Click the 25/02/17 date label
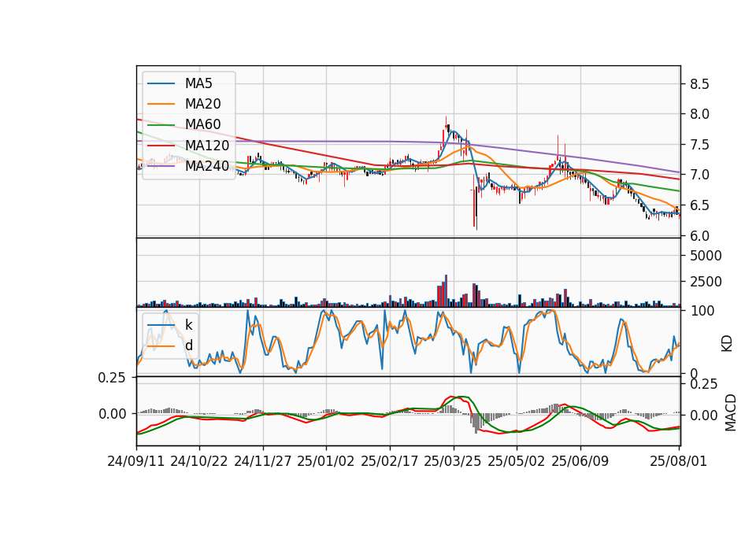The width and height of the screenshot is (756, 543). [390, 461]
